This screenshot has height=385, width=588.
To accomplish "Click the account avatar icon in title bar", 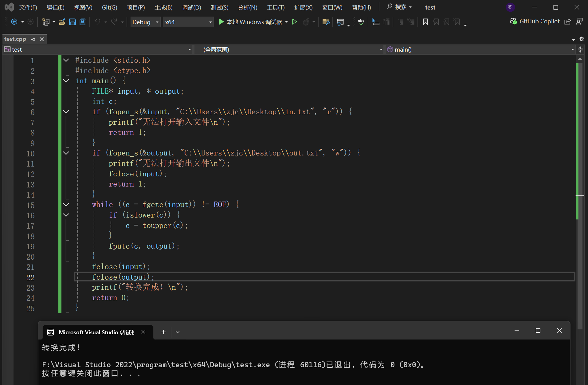I will click(510, 7).
